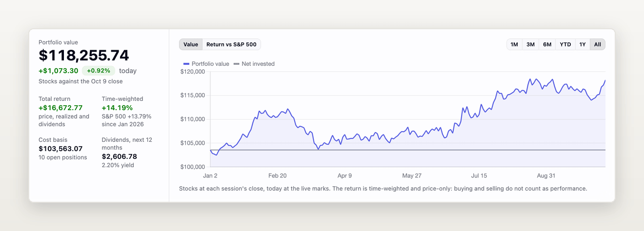Click the 2.20% yield text
The height and width of the screenshot is (231, 644).
[x=118, y=165]
